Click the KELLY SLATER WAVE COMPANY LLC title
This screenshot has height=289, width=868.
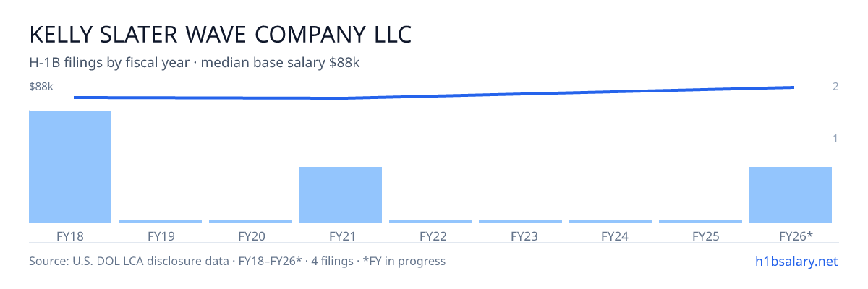coord(221,34)
